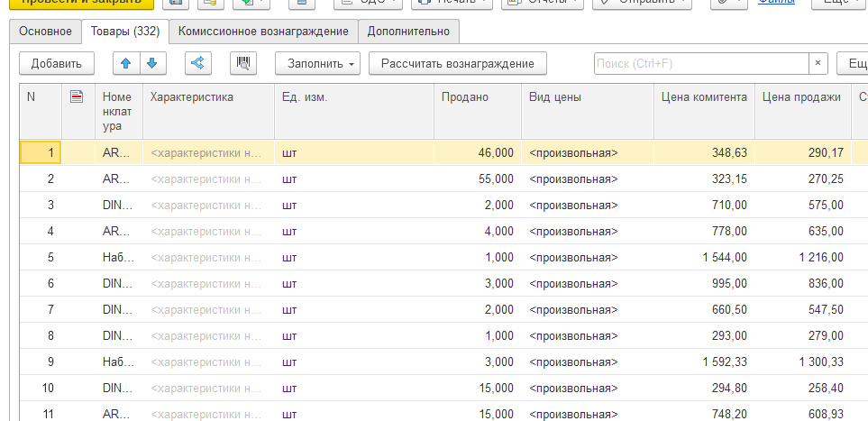Click the split row icon button
Screen dimensions: 868x421
pos(197,63)
